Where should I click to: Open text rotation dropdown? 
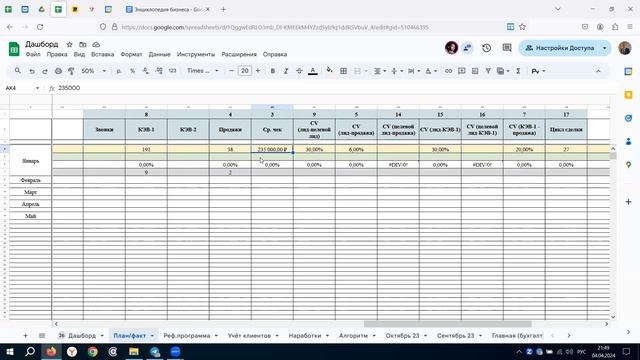click(431, 71)
